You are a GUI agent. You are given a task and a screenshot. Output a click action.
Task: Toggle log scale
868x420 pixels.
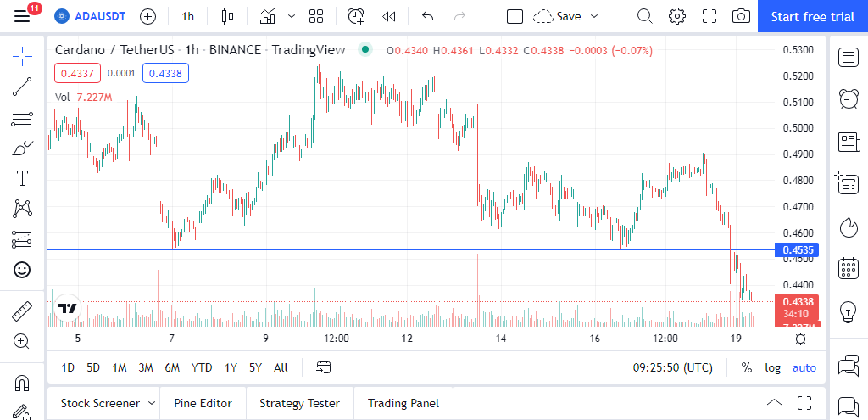click(x=773, y=367)
